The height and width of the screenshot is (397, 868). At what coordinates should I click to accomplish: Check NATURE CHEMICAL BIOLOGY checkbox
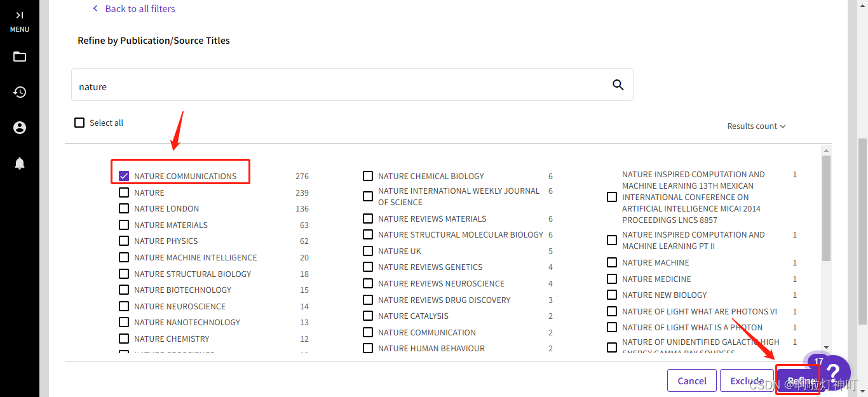[x=368, y=176]
